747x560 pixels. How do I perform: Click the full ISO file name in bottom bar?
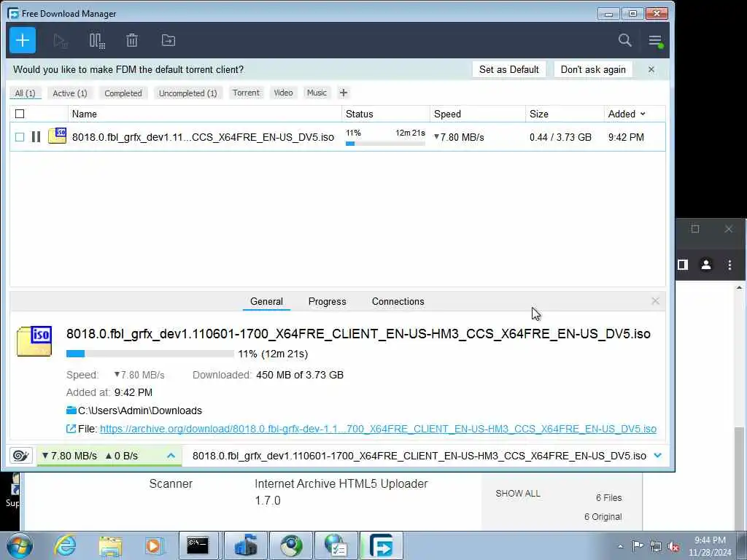(419, 456)
